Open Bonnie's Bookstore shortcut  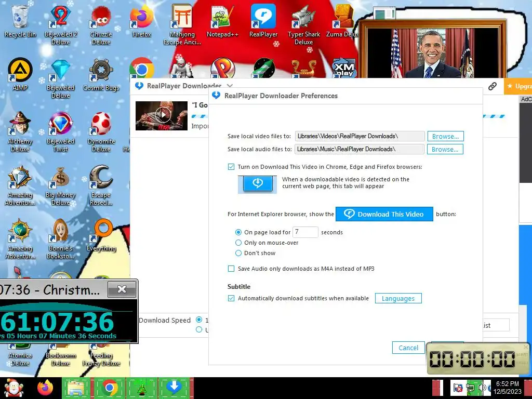(x=60, y=239)
